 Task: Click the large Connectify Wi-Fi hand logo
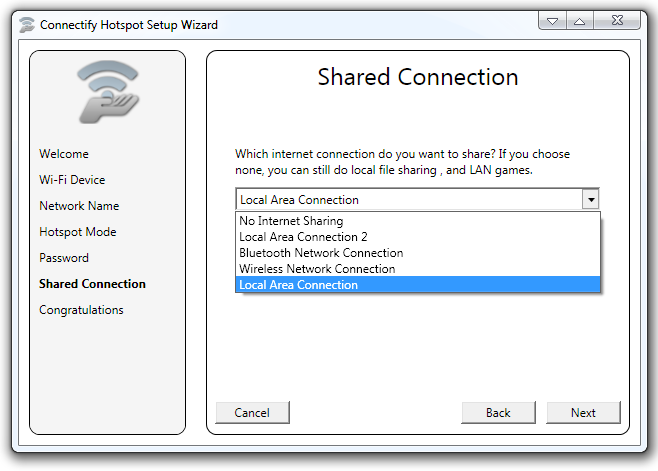108,92
